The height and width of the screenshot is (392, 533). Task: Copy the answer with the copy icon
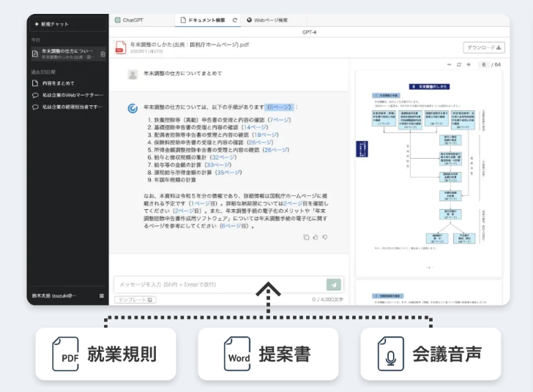[306, 237]
